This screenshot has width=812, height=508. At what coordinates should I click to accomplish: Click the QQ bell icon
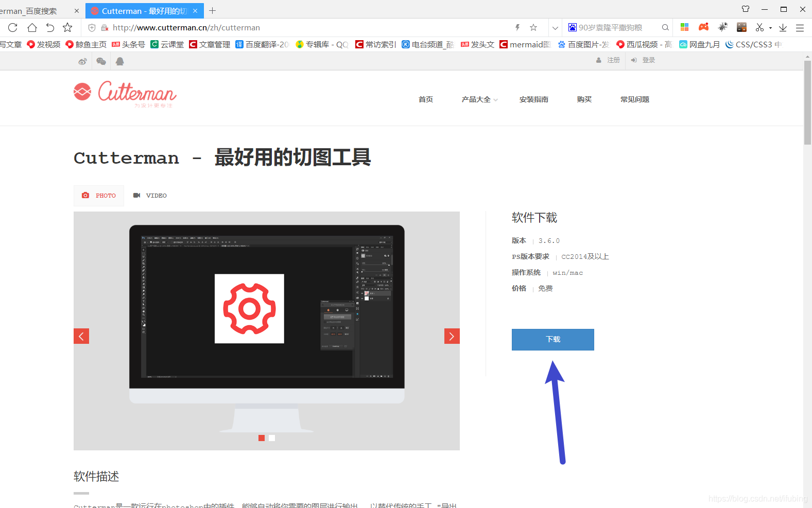pos(119,61)
